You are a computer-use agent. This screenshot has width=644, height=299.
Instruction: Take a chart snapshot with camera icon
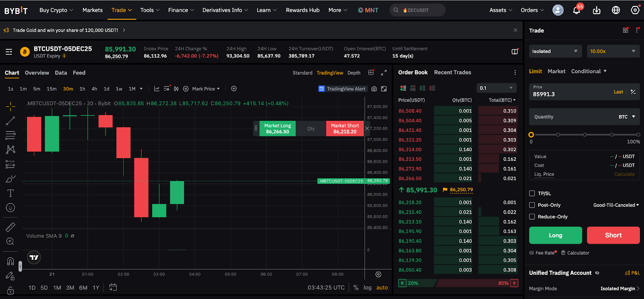click(374, 89)
